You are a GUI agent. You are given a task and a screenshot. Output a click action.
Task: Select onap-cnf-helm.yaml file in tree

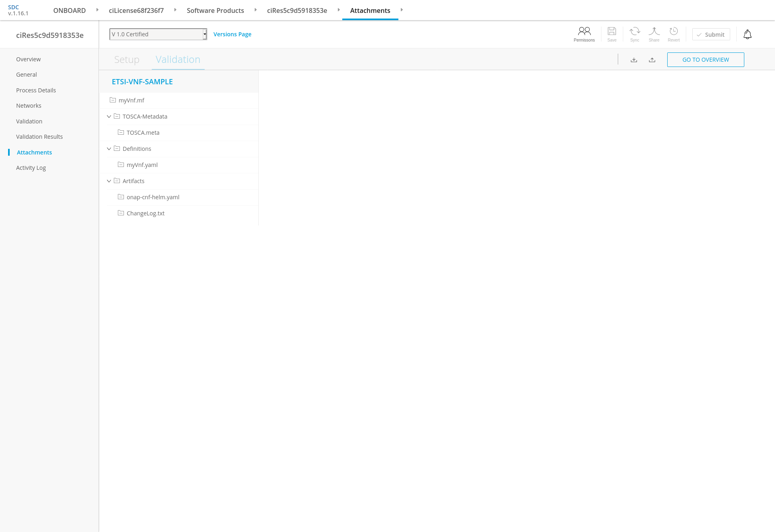pyautogui.click(x=153, y=197)
